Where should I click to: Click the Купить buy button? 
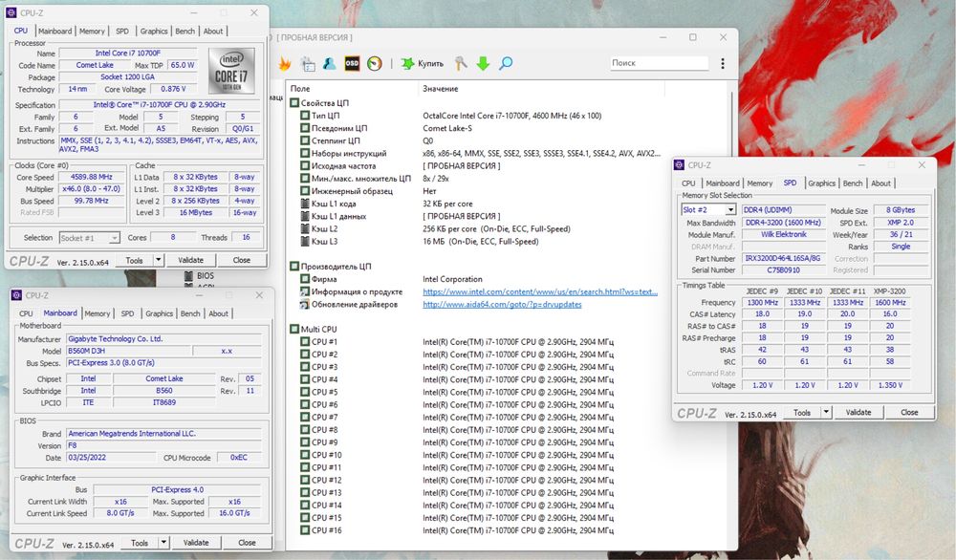tap(422, 63)
